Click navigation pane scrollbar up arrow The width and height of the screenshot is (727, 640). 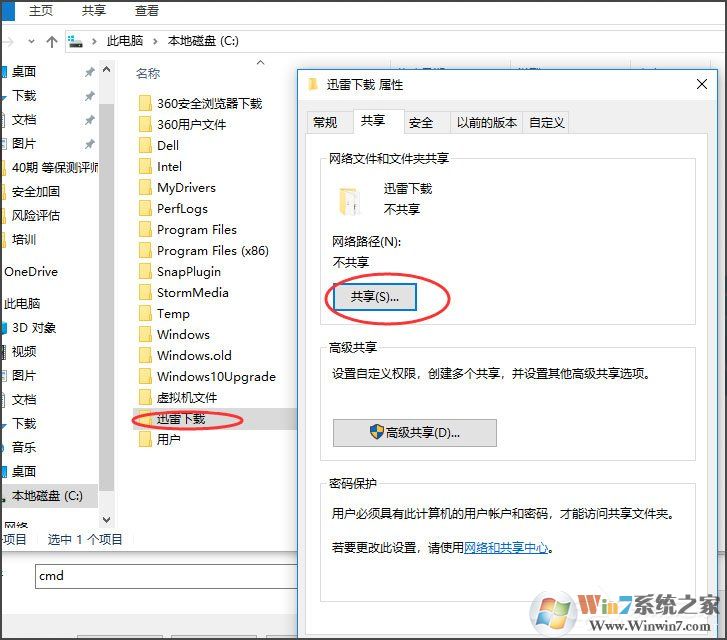click(x=107, y=70)
